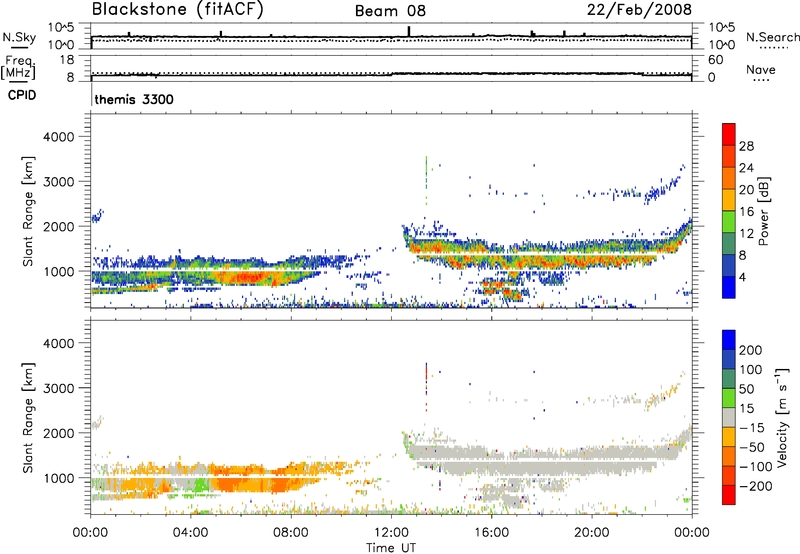
Task: Click the red top of the power colorbar
Action: [729, 133]
